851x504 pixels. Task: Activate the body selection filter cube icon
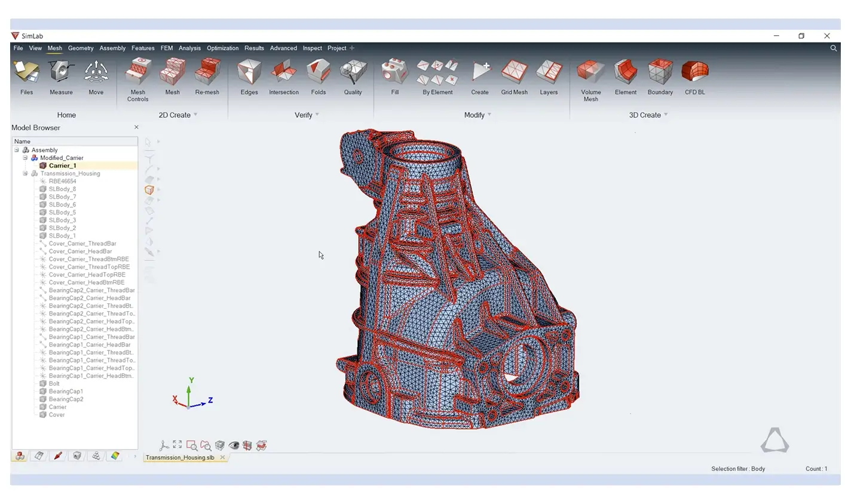point(149,190)
